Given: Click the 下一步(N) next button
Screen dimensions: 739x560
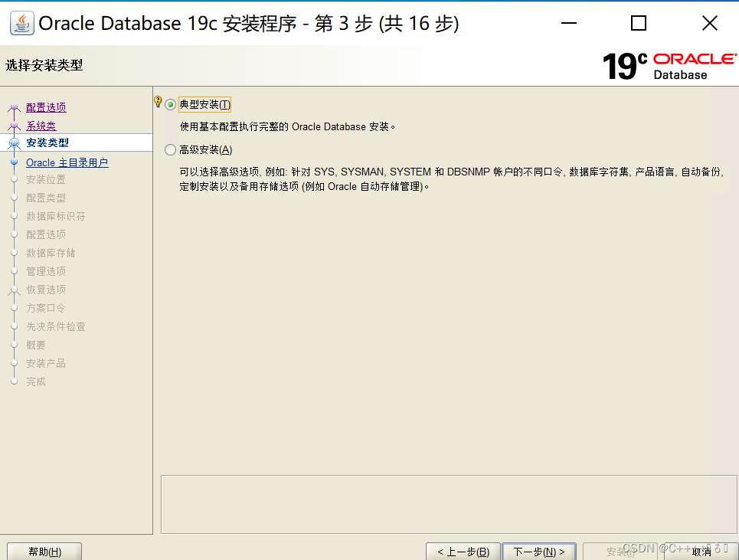Looking at the screenshot, I should (539, 552).
